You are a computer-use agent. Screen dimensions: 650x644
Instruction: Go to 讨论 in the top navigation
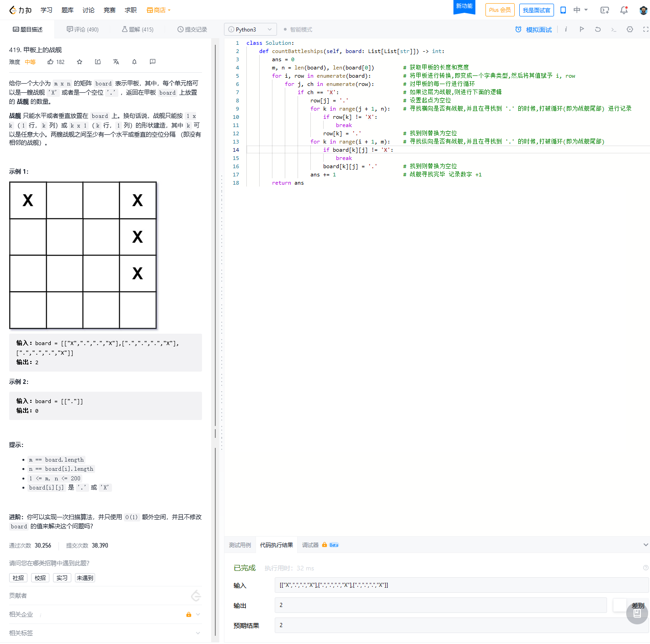[x=89, y=10]
